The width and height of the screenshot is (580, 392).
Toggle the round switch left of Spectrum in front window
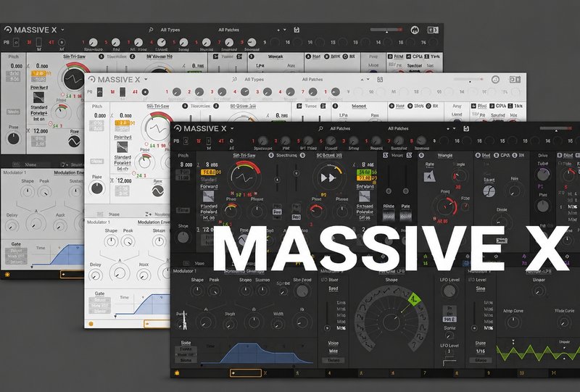point(271,155)
